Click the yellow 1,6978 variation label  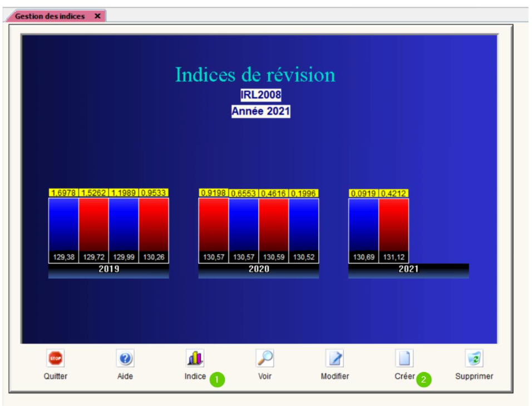point(63,193)
